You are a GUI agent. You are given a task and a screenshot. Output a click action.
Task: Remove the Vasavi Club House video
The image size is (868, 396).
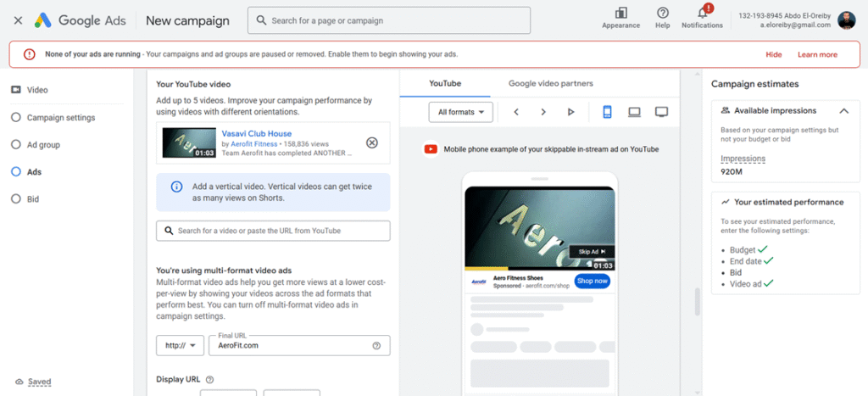(372, 143)
